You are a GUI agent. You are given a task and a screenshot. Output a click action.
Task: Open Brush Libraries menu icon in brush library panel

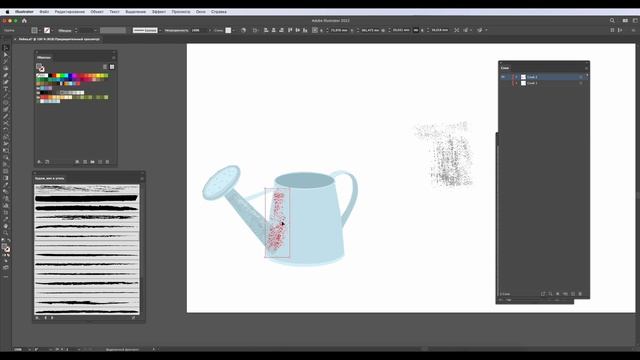pos(37,318)
